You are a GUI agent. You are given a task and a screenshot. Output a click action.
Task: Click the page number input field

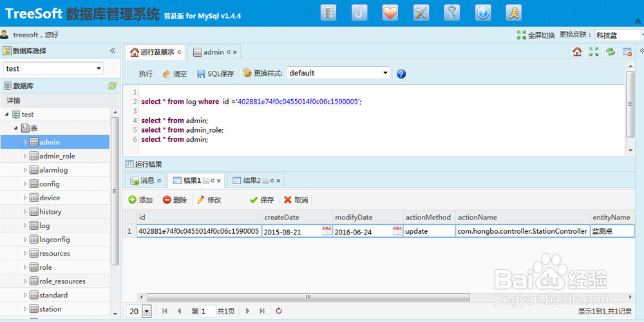pyautogui.click(x=208, y=311)
